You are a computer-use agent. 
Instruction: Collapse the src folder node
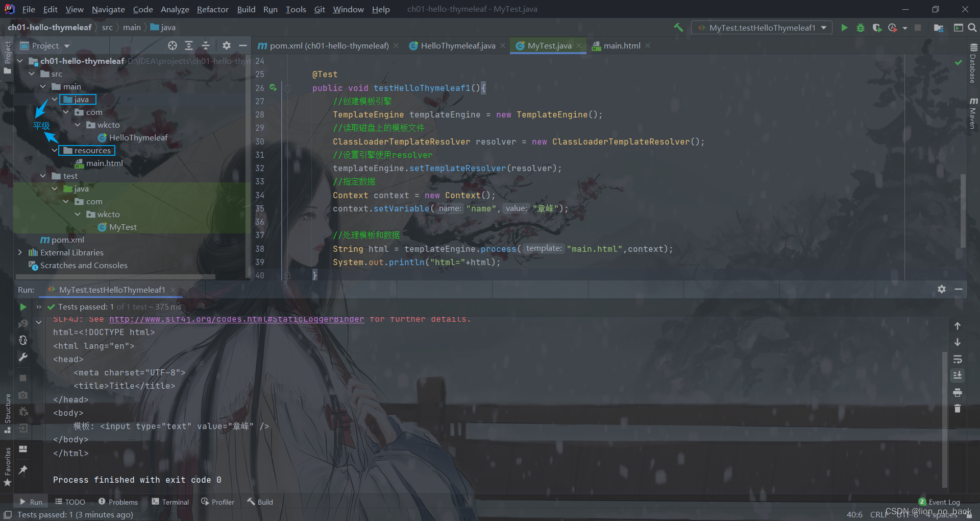click(32, 74)
